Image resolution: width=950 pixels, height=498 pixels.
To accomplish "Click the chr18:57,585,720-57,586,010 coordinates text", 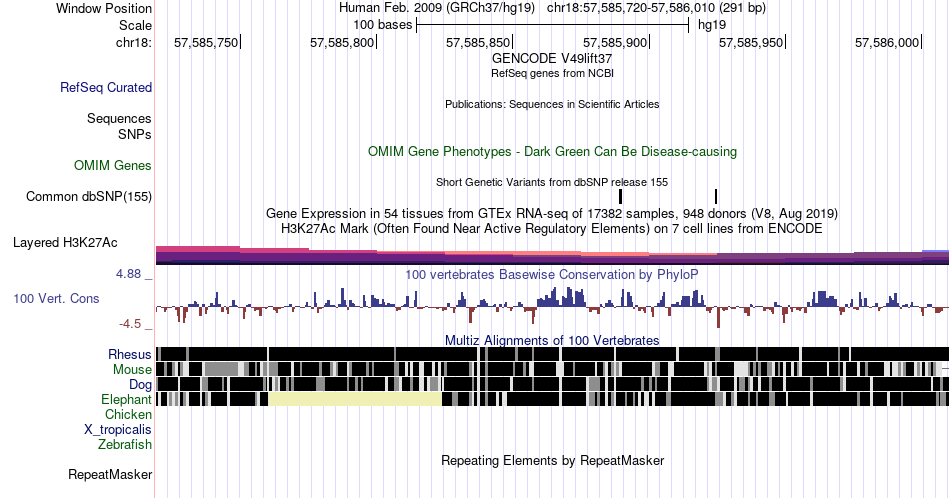I will point(656,8).
